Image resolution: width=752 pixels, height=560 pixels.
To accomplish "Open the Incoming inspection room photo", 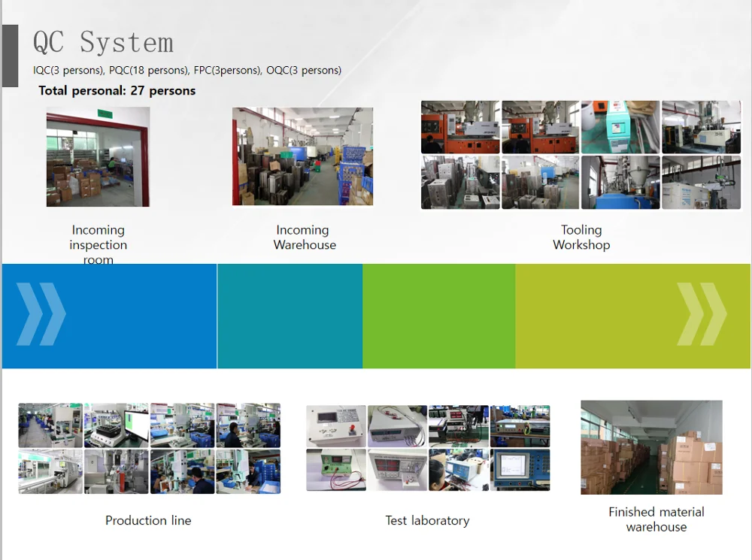I will (x=98, y=156).
